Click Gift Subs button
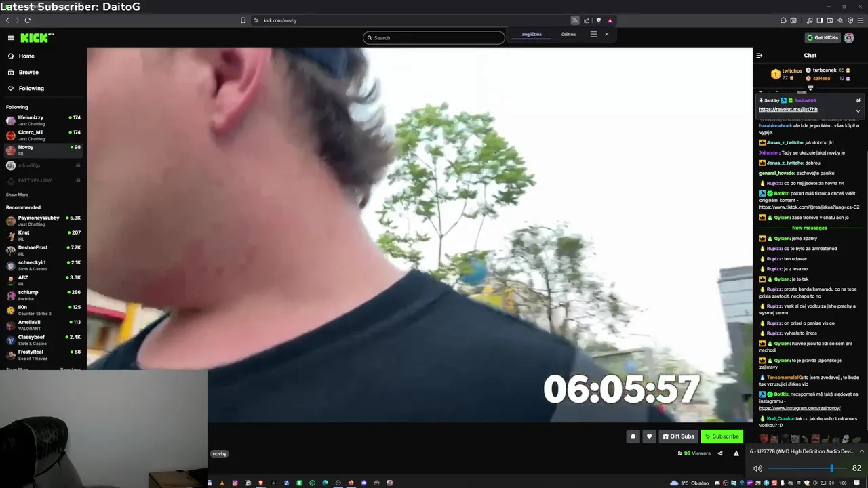 point(678,436)
